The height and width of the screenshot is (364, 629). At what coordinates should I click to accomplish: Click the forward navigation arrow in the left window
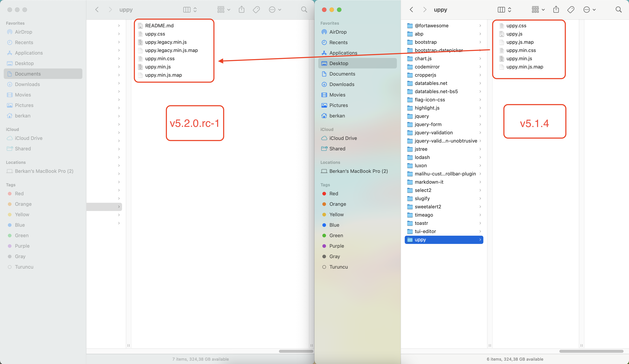pos(110,10)
